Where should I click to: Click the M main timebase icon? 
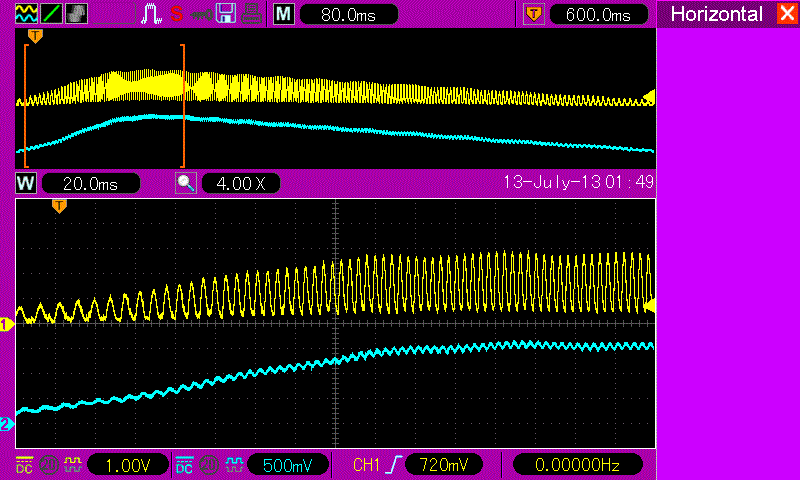(284, 14)
